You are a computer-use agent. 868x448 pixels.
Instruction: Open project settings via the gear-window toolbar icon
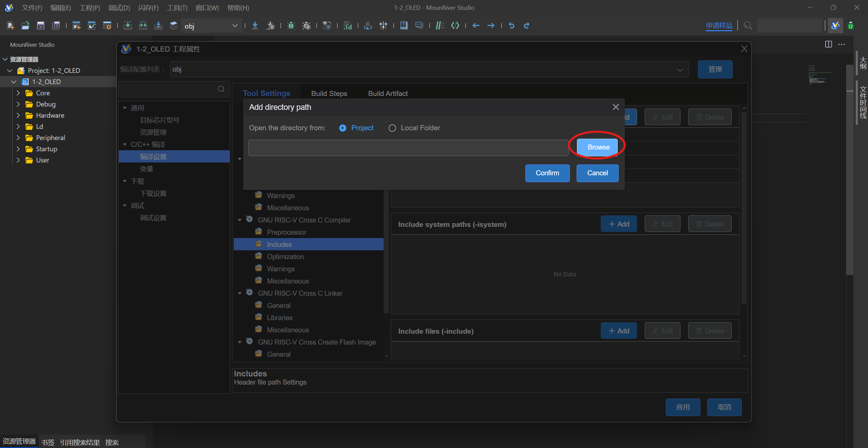coord(107,25)
